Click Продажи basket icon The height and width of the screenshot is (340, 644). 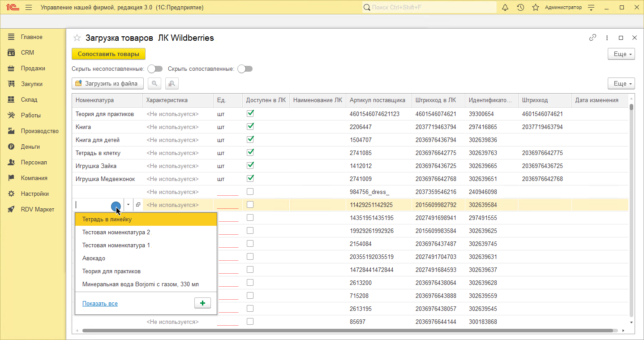[x=11, y=68]
